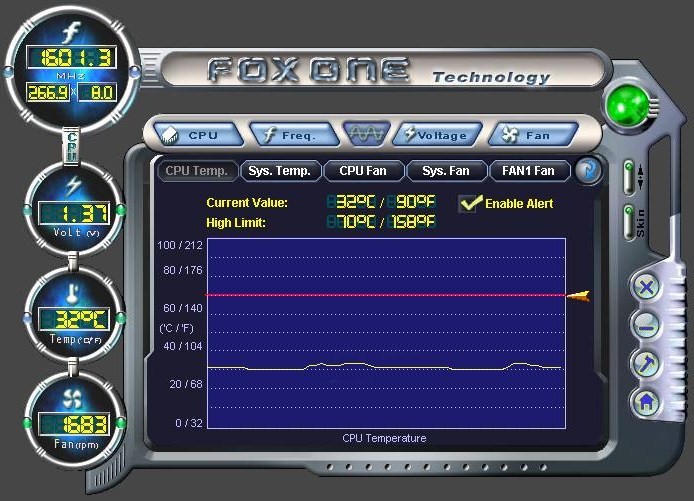Open the CPU tab
The width and height of the screenshot is (694, 501).
click(x=198, y=135)
